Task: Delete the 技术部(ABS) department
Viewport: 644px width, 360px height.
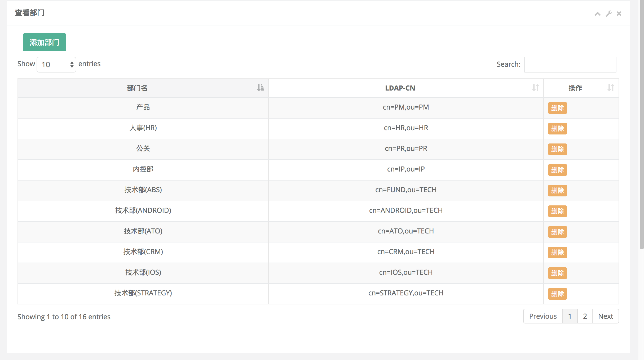Action: [x=557, y=191]
